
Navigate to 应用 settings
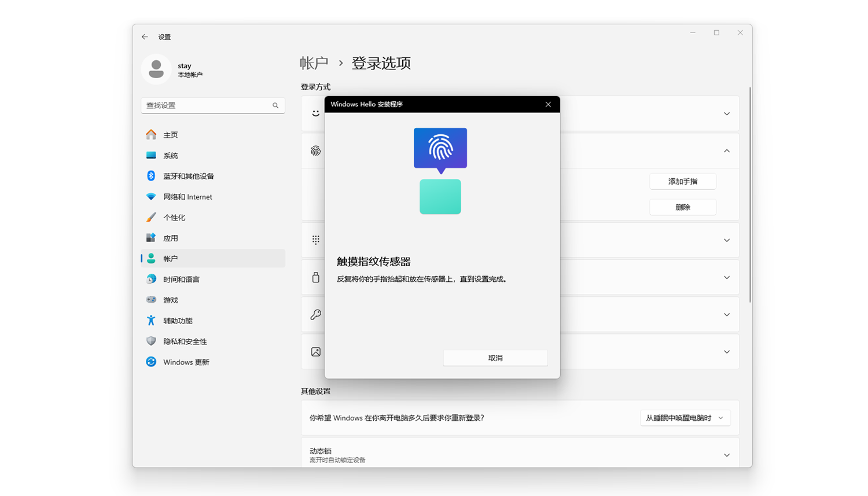213,238
